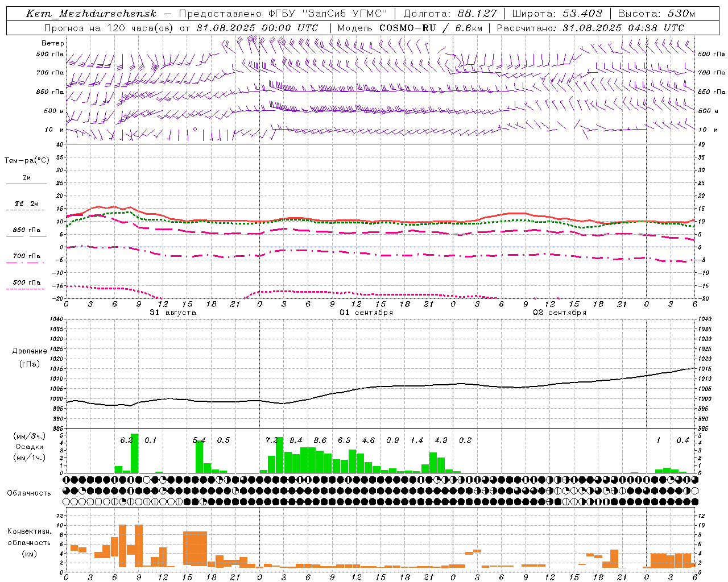Screen dimensions: 728x582
Task: Click the 0.9 precipitation total
Action: [392, 440]
